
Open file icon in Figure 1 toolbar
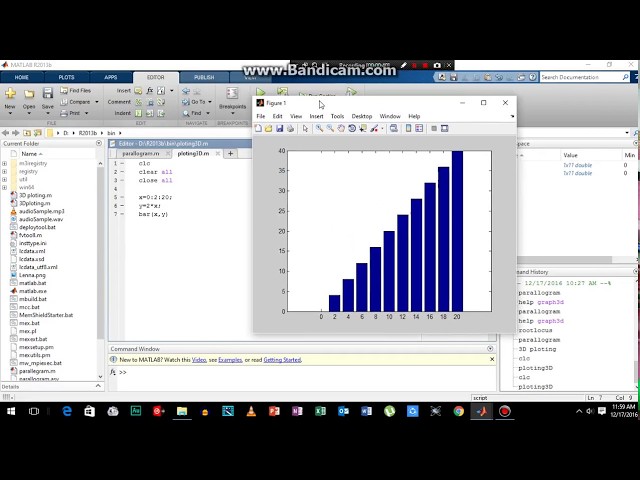(269, 129)
